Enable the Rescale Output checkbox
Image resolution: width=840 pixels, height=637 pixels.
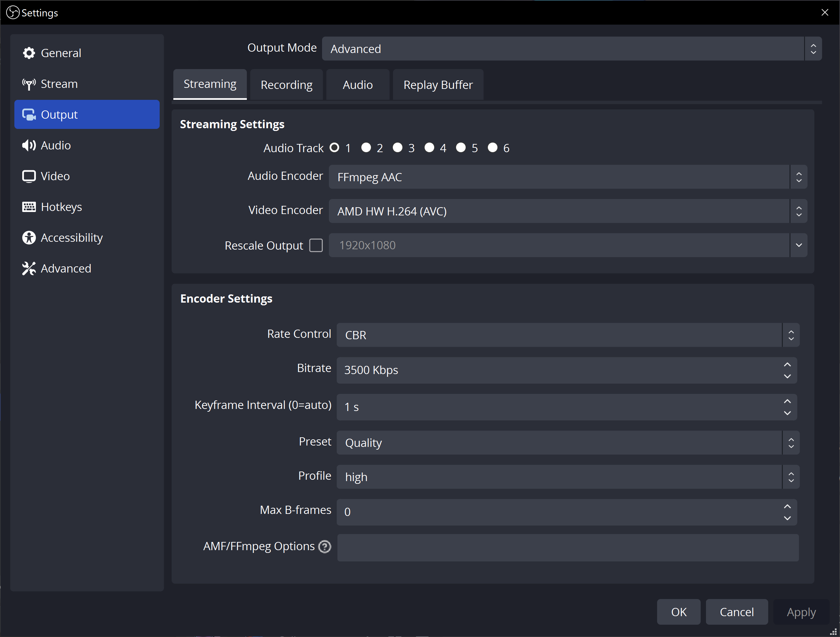click(x=316, y=245)
